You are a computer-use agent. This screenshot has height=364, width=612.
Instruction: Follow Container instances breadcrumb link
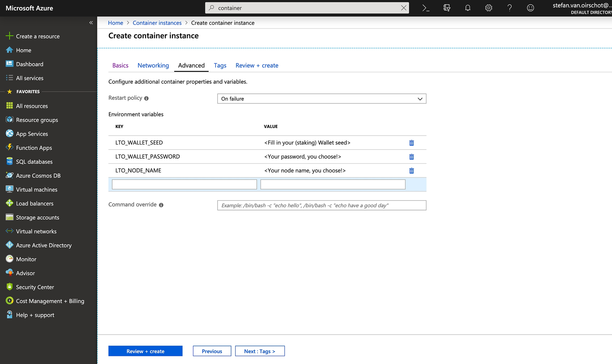[x=157, y=23]
